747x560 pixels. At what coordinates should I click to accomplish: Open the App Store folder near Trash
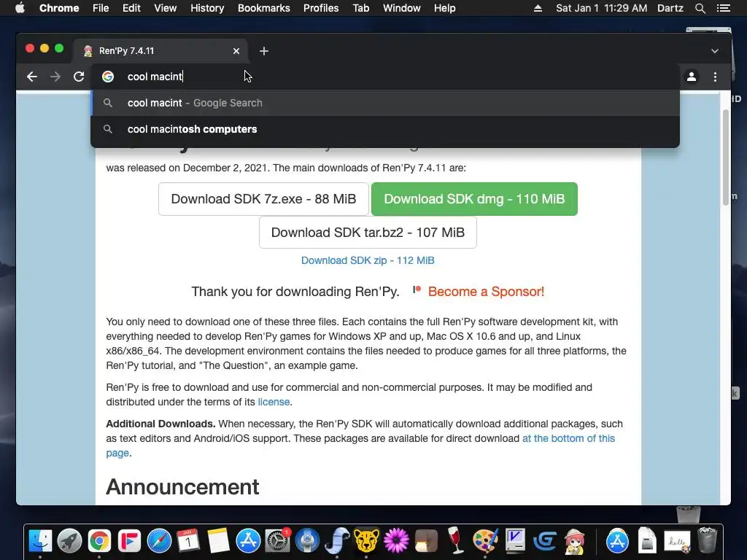(617, 541)
